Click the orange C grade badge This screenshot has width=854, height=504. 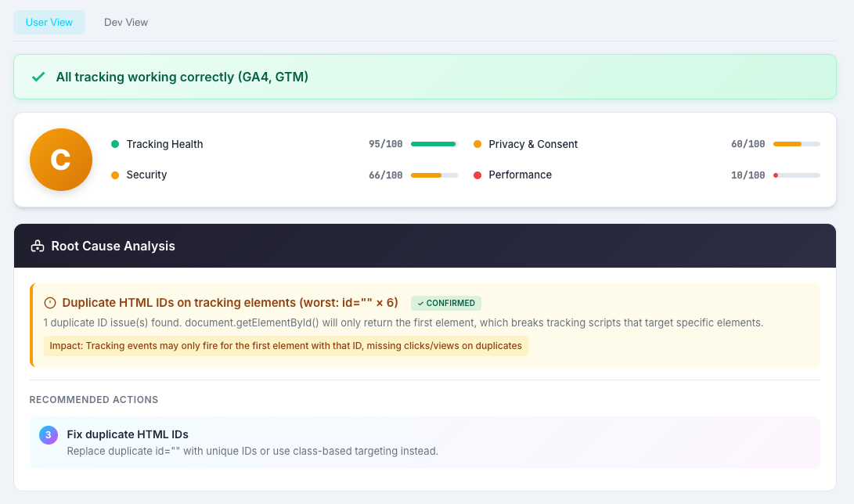(x=61, y=160)
